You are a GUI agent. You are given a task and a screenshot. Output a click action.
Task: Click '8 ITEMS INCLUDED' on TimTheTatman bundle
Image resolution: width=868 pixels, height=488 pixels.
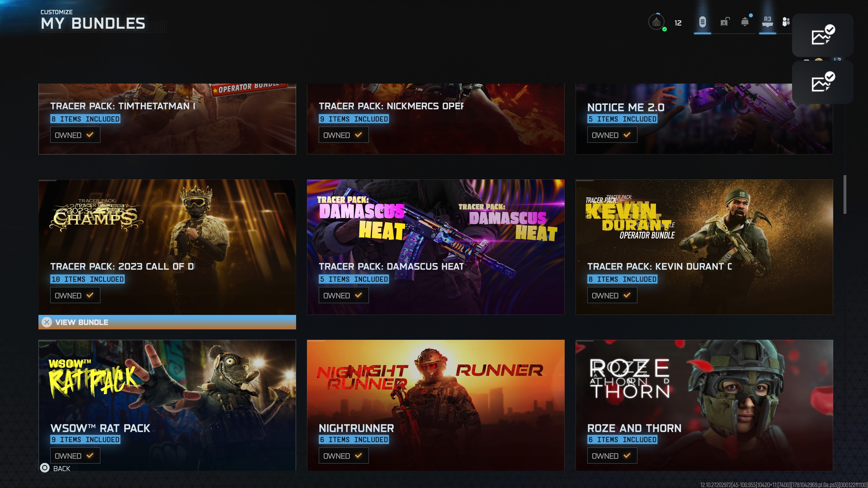click(x=85, y=119)
